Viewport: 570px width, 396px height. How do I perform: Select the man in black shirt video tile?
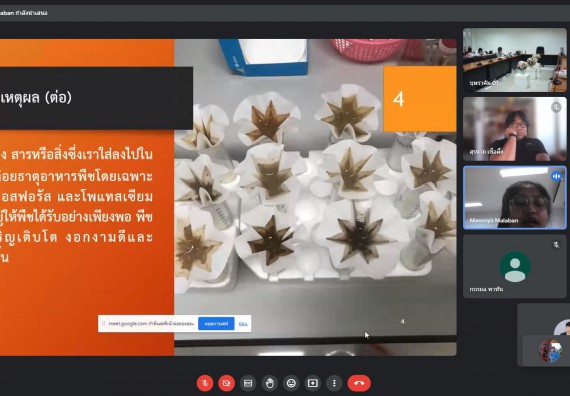pos(514,129)
